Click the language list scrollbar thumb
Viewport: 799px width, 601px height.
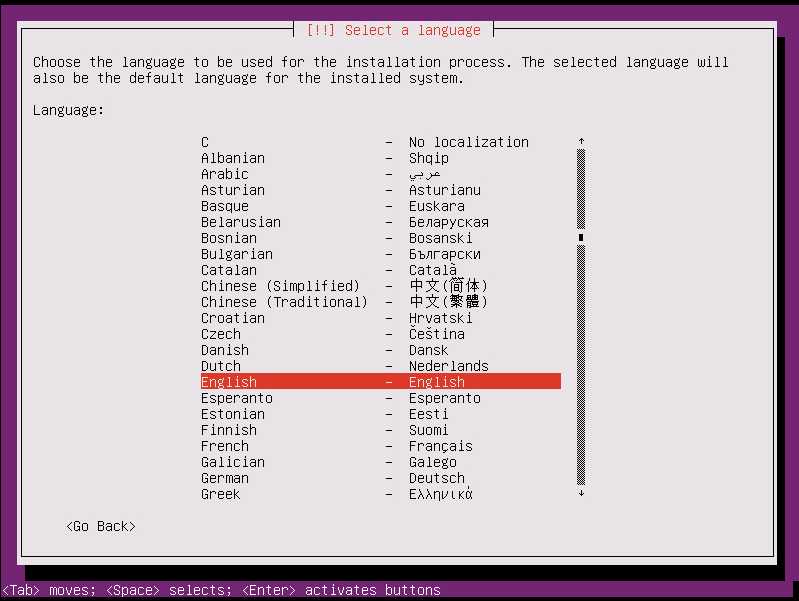pos(581,238)
